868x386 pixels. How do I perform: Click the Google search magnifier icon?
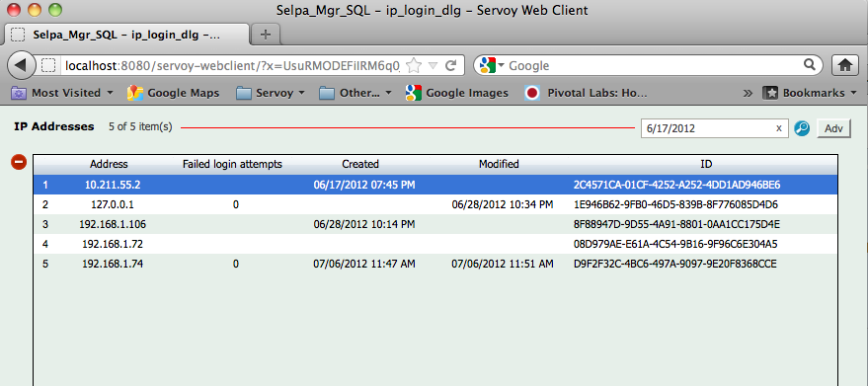point(810,65)
